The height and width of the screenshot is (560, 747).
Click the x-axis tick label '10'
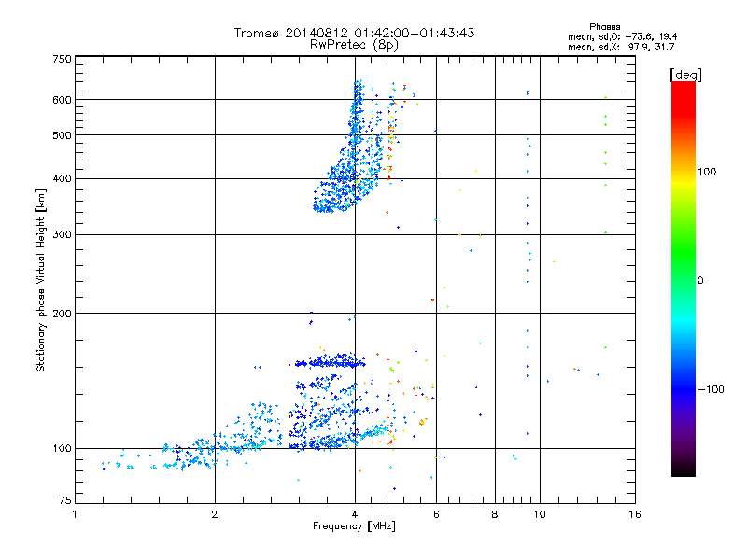540,514
